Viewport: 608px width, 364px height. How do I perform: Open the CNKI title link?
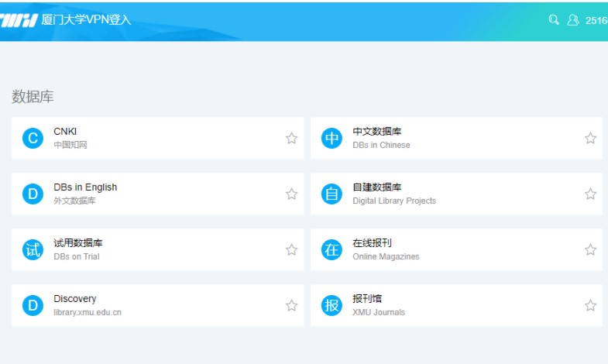[x=65, y=132]
